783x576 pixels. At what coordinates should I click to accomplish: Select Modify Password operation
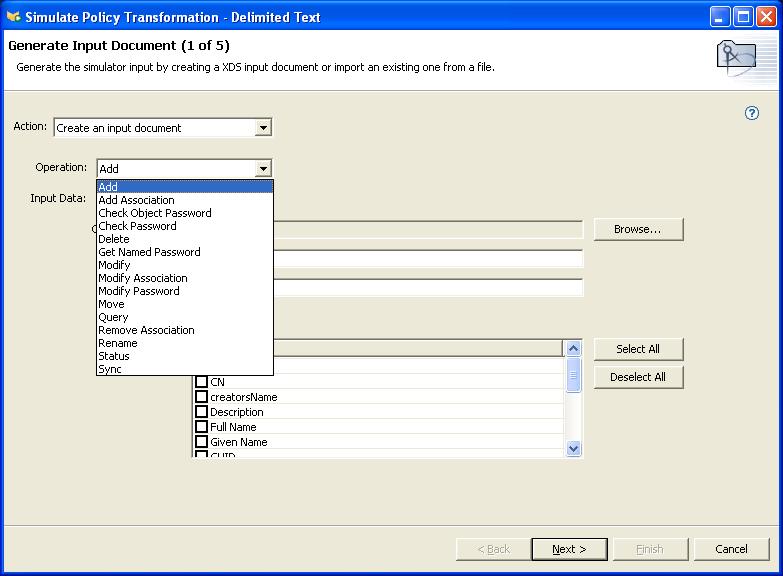[139, 291]
